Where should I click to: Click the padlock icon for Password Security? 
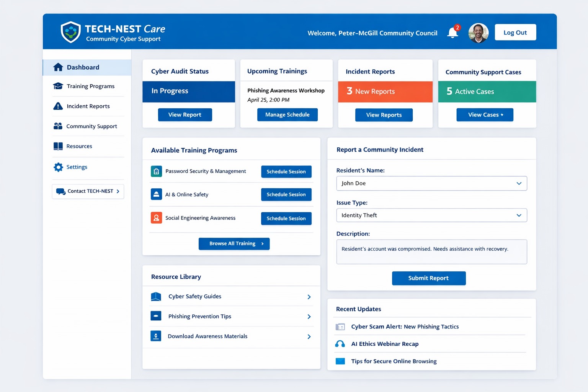pyautogui.click(x=156, y=171)
